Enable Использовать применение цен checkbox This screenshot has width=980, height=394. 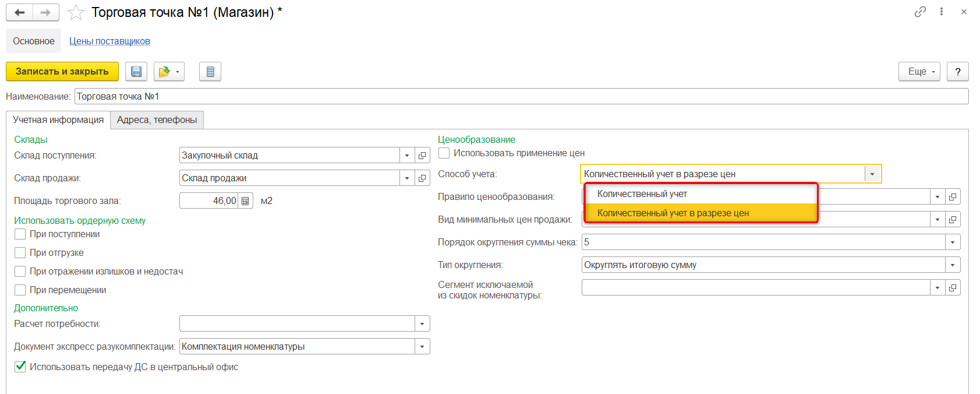pyautogui.click(x=444, y=153)
